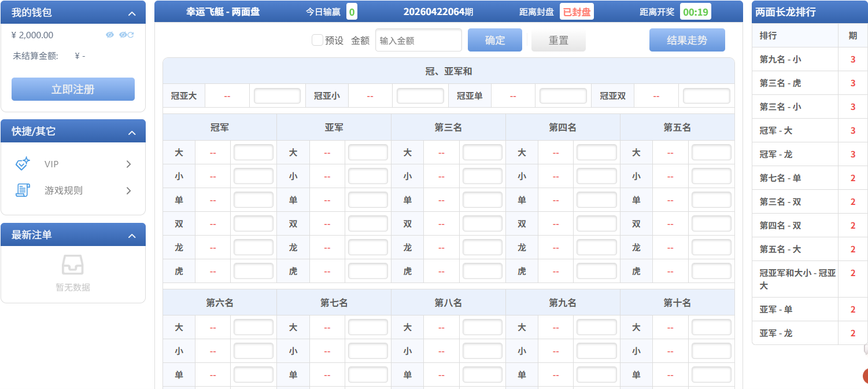
Task: Open VIP page via its chevron arrow
Action: pos(128,164)
